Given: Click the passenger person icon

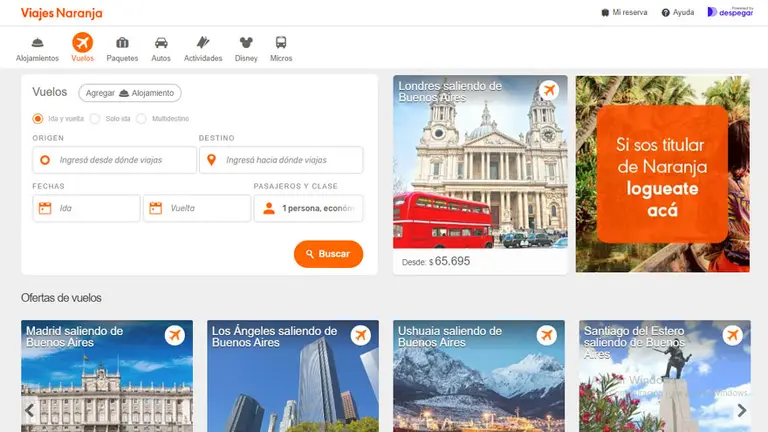Looking at the screenshot, I should [268, 208].
